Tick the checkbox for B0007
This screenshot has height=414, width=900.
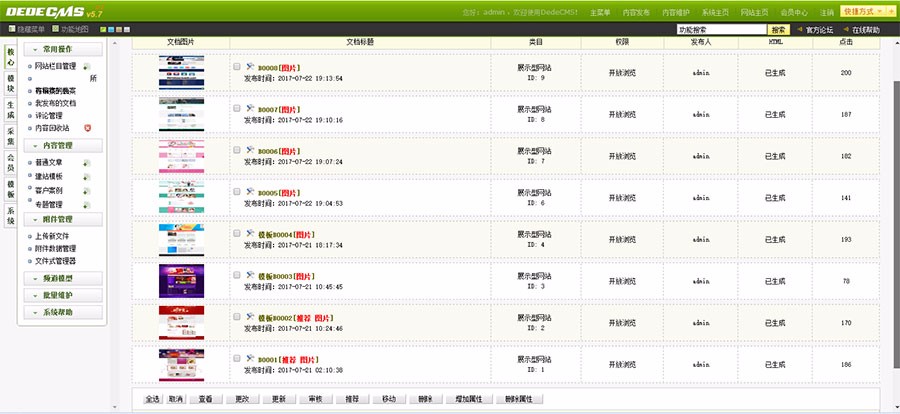pos(237,108)
